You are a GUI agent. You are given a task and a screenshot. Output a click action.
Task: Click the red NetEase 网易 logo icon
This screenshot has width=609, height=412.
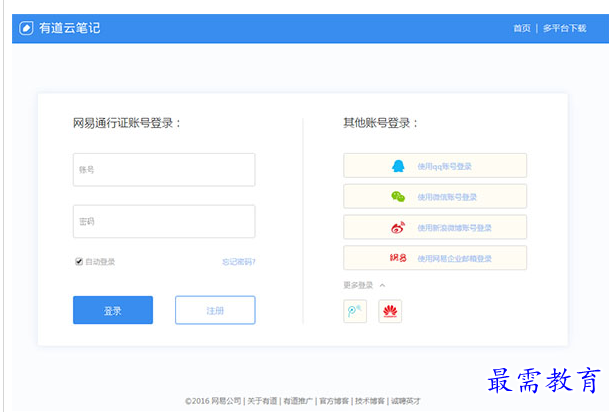(x=398, y=258)
